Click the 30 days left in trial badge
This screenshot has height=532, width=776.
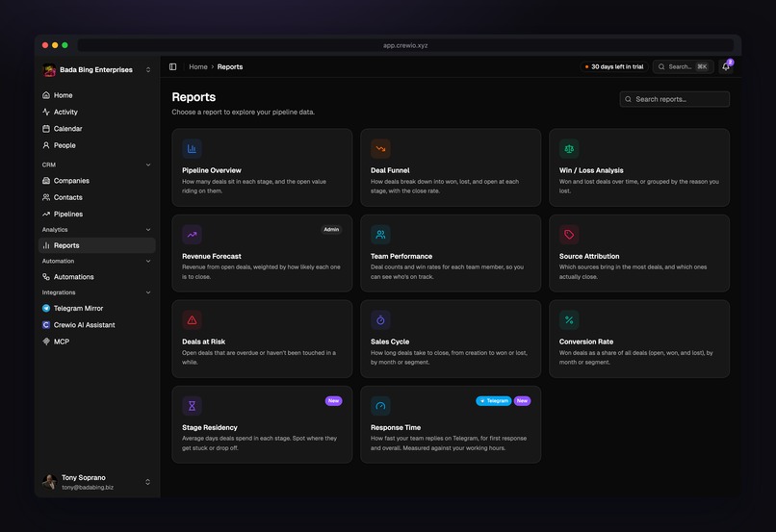(x=614, y=66)
